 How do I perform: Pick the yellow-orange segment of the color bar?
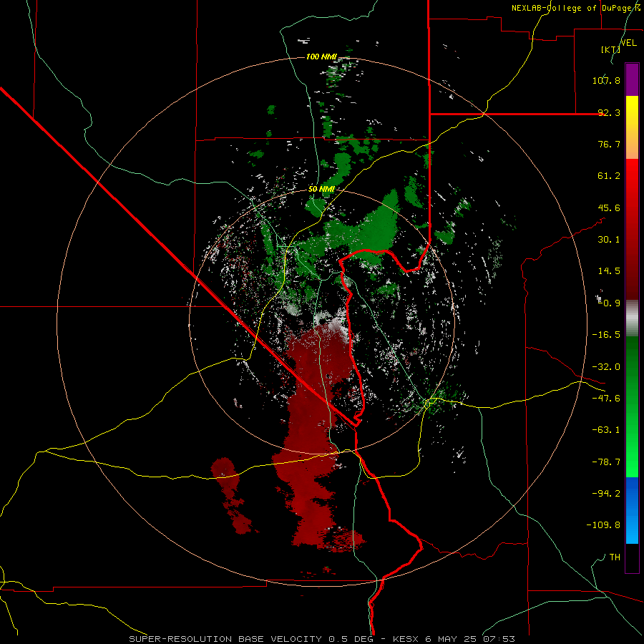(632, 127)
